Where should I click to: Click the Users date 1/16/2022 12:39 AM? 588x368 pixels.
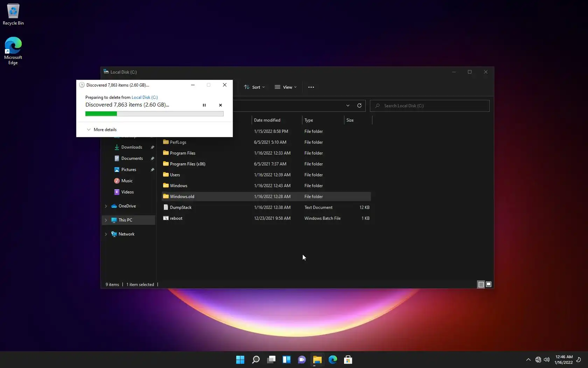pos(272,175)
